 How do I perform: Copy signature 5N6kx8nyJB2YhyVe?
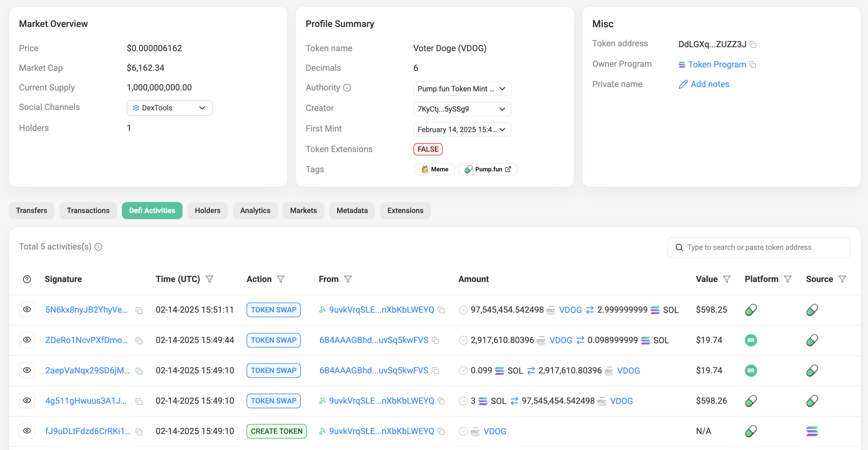click(x=139, y=310)
